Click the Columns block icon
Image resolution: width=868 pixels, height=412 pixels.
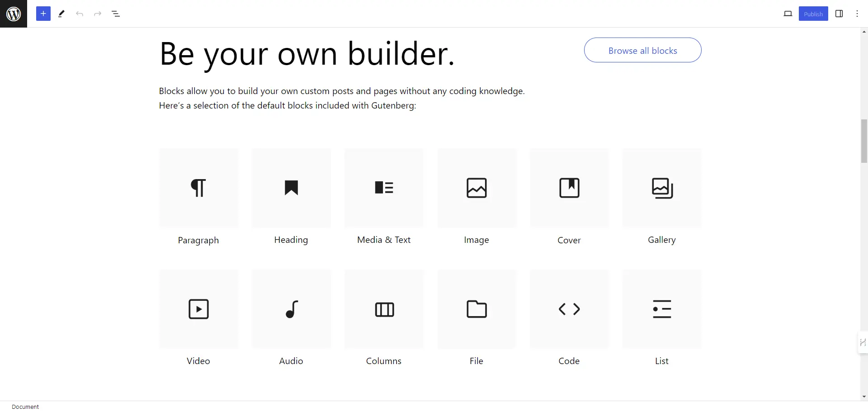pyautogui.click(x=384, y=310)
